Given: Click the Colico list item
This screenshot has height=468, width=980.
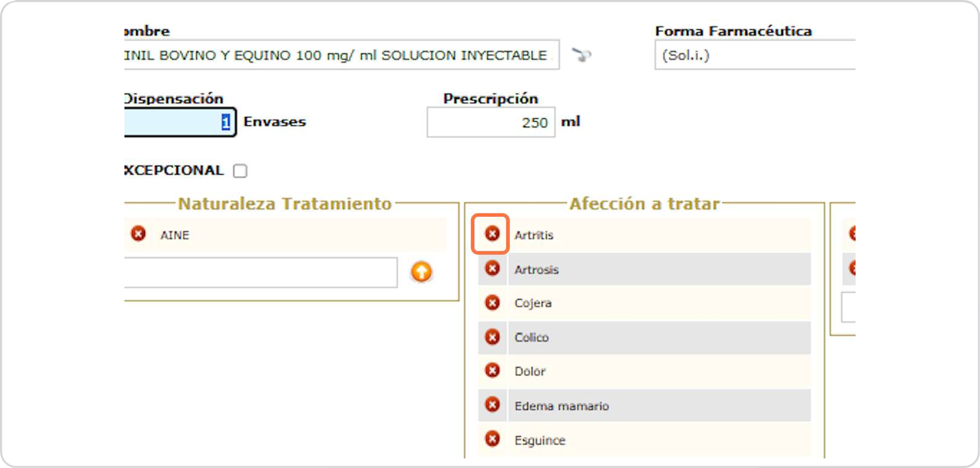Looking at the screenshot, I should click(531, 337).
